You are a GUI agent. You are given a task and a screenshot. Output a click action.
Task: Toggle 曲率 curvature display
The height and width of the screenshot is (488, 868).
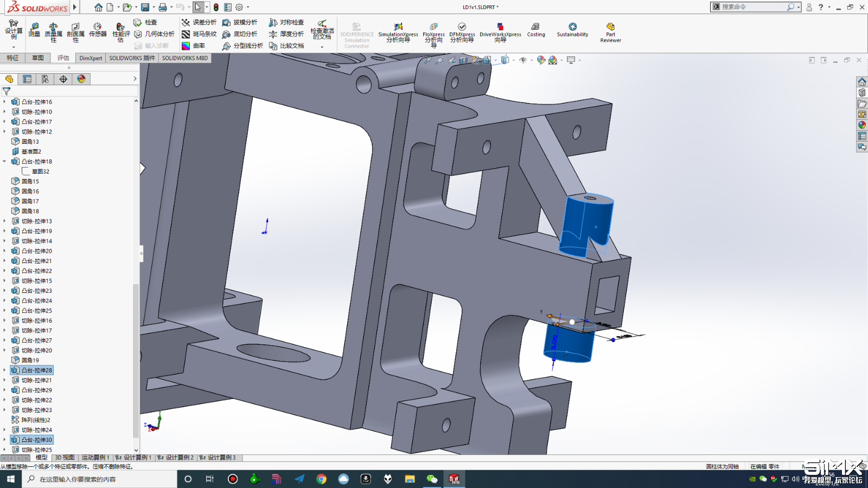tap(194, 46)
